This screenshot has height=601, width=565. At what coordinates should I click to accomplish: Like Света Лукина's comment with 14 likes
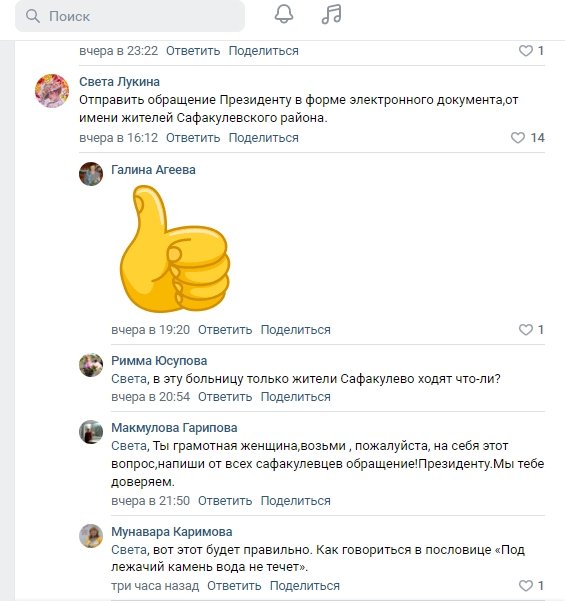click(x=517, y=138)
